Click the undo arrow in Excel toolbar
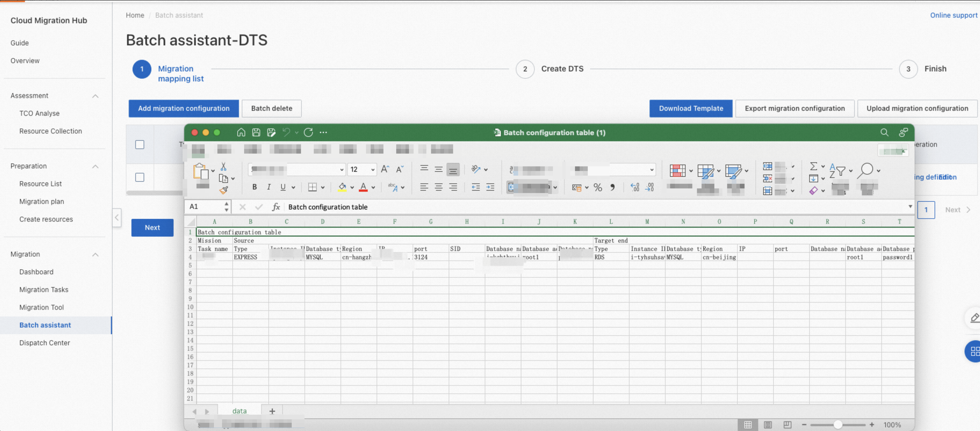 pyautogui.click(x=286, y=132)
